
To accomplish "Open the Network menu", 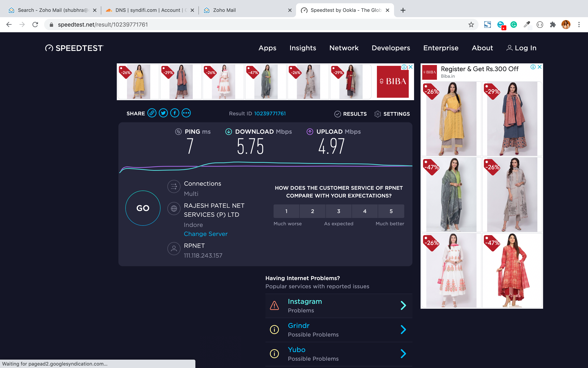I will pyautogui.click(x=344, y=48).
